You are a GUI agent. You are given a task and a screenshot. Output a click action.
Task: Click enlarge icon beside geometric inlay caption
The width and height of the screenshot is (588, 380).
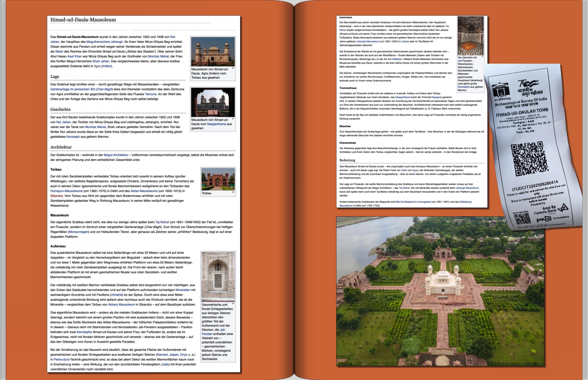pyautogui.click(x=233, y=303)
